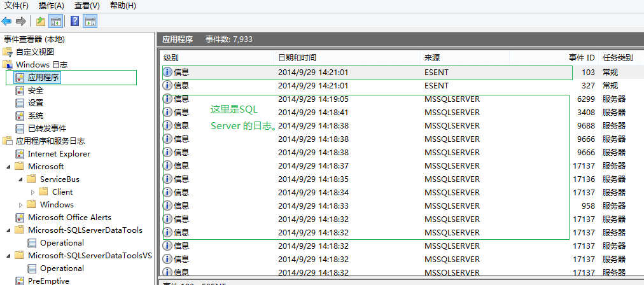This screenshot has height=285, width=644.
Task: Open the 查看(V) menu
Action: point(87,6)
